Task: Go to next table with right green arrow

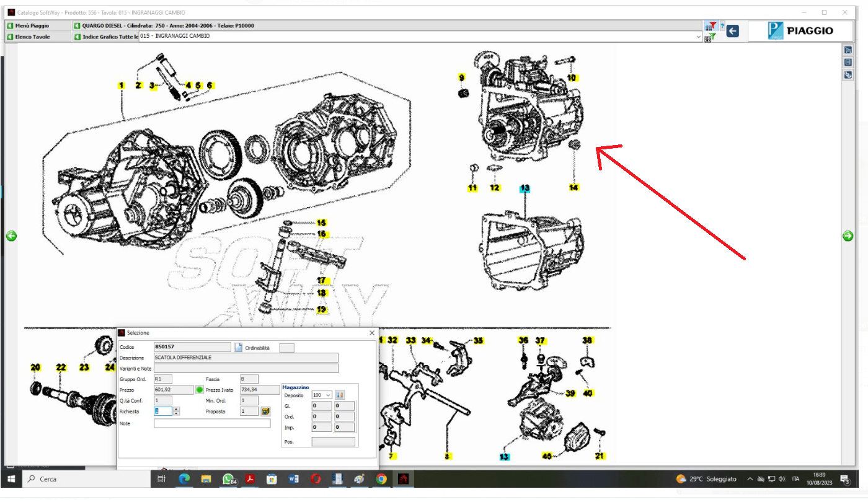Action: [848, 236]
